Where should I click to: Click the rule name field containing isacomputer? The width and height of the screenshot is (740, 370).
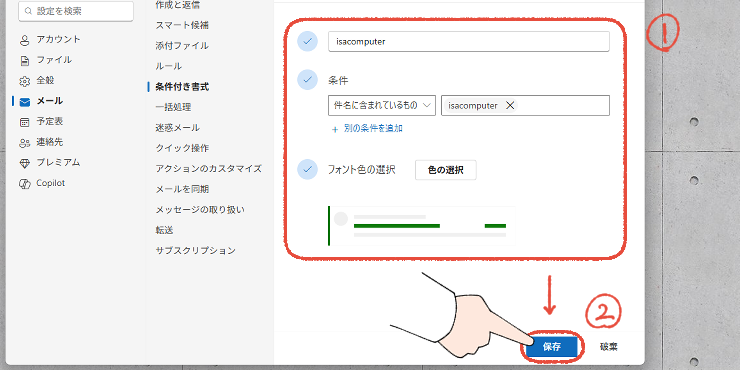pos(469,42)
